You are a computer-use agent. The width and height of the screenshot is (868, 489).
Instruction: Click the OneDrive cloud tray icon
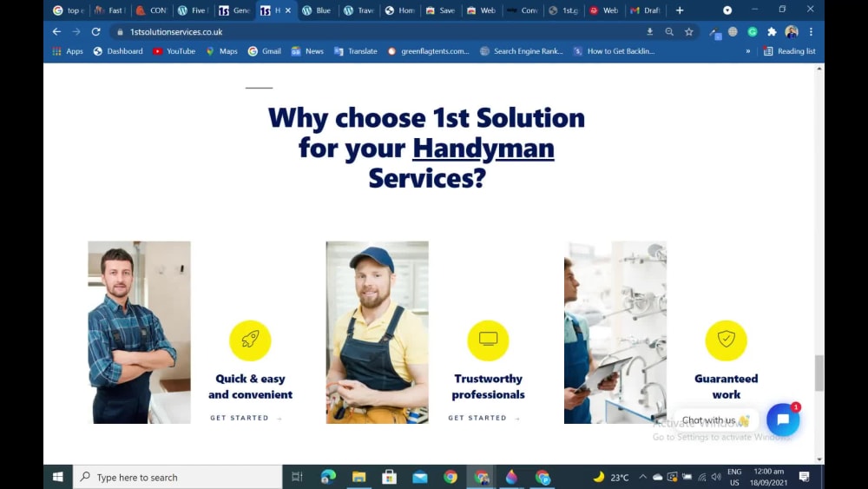point(658,477)
